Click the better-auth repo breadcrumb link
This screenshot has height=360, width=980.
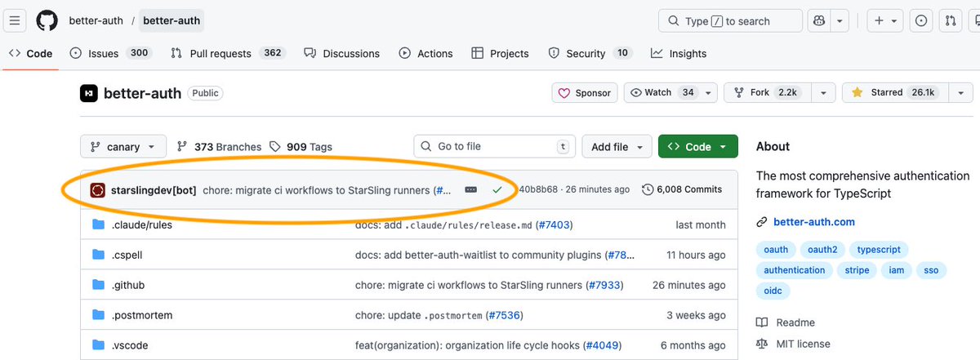pyautogui.click(x=172, y=20)
